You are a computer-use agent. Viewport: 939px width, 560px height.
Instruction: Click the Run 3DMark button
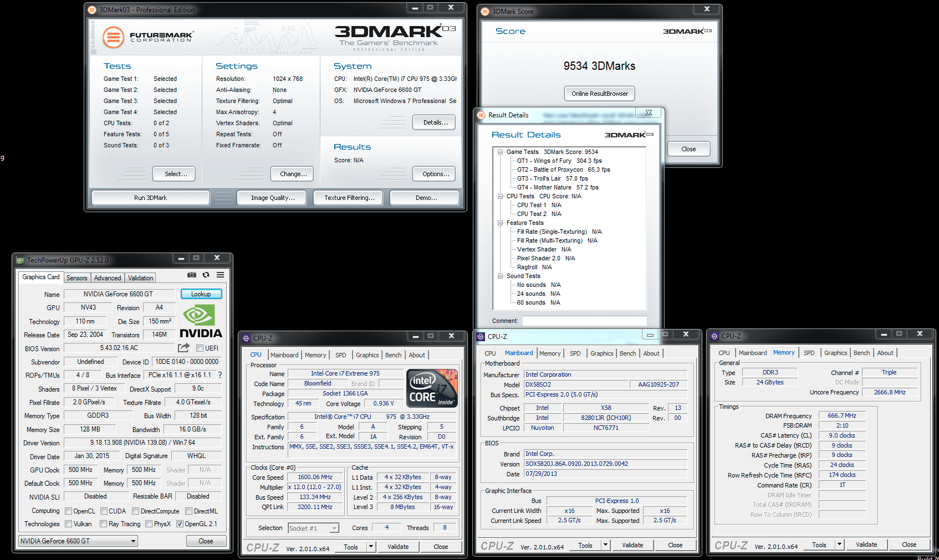pyautogui.click(x=150, y=198)
